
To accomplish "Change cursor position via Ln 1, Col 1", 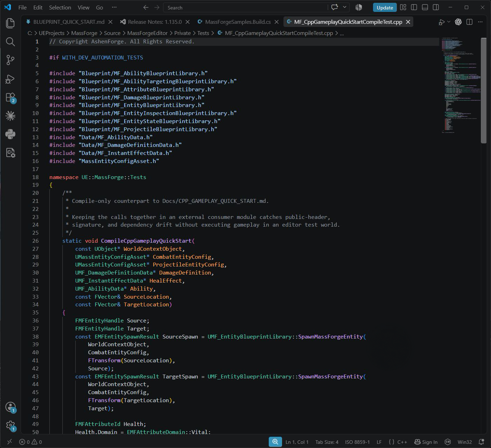I will [x=297, y=442].
